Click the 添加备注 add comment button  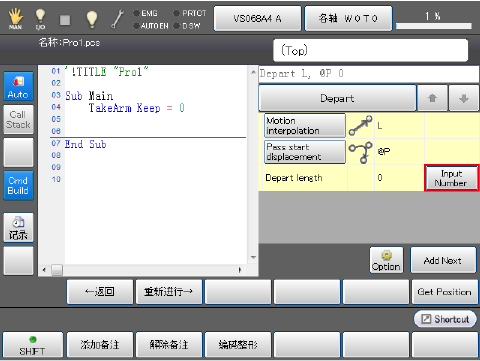(x=100, y=345)
